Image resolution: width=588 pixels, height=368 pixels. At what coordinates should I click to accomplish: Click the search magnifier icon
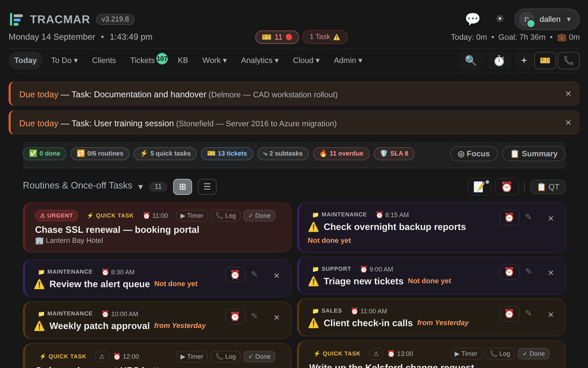(470, 61)
